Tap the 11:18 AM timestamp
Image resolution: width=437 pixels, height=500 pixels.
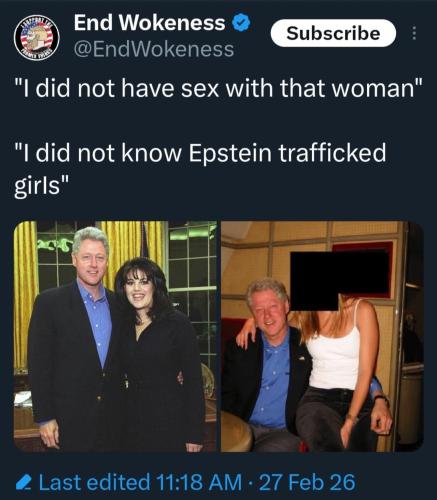(199, 482)
